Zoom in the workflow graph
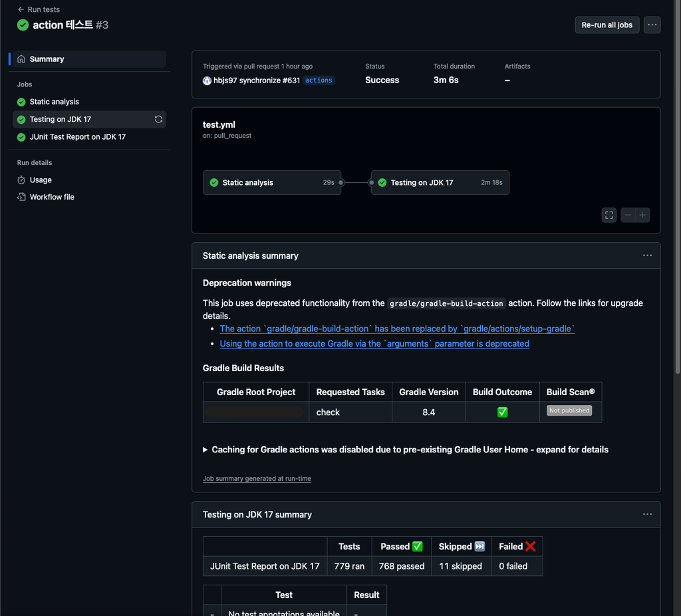 click(642, 215)
